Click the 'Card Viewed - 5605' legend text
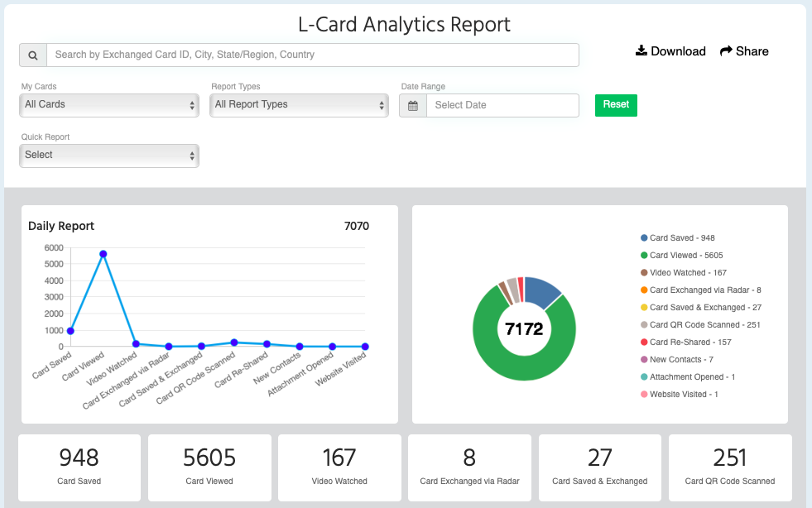Screen dimensions: 812x508 [686, 256]
